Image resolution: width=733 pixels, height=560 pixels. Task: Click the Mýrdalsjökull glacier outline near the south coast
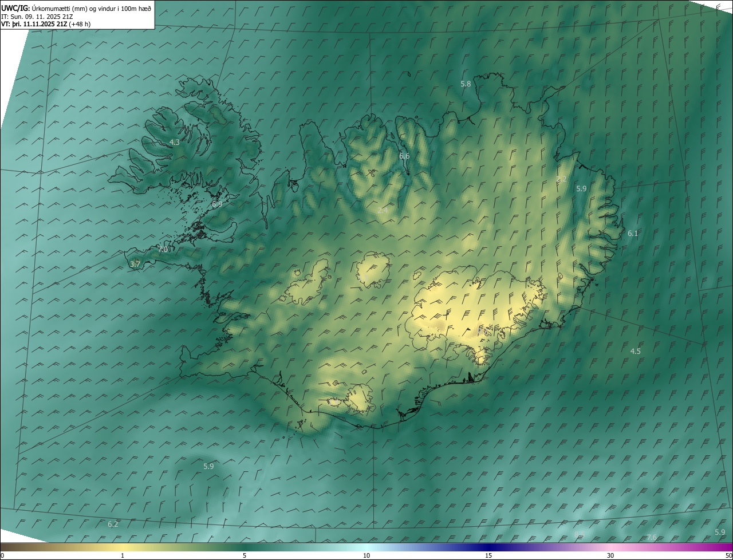click(359, 399)
